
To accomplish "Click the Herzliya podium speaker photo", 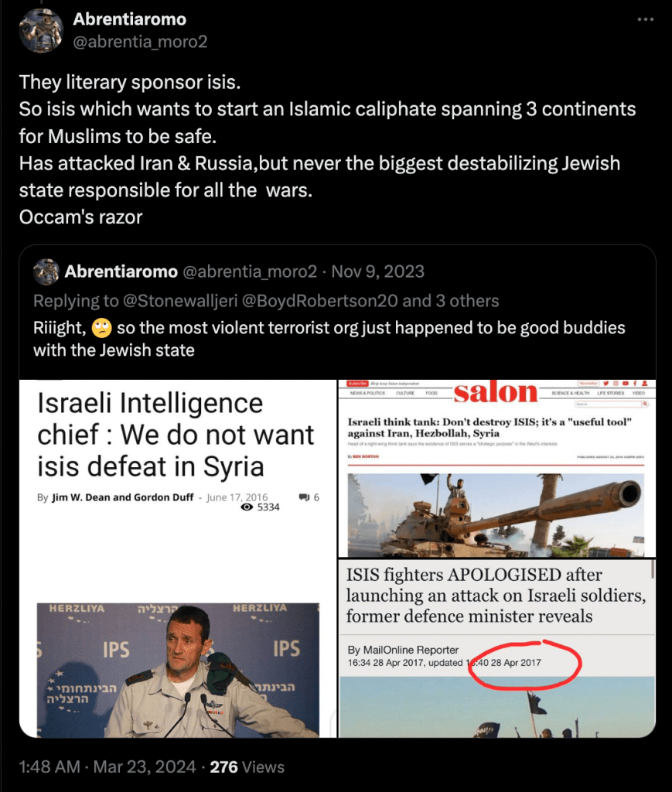I will [178, 671].
